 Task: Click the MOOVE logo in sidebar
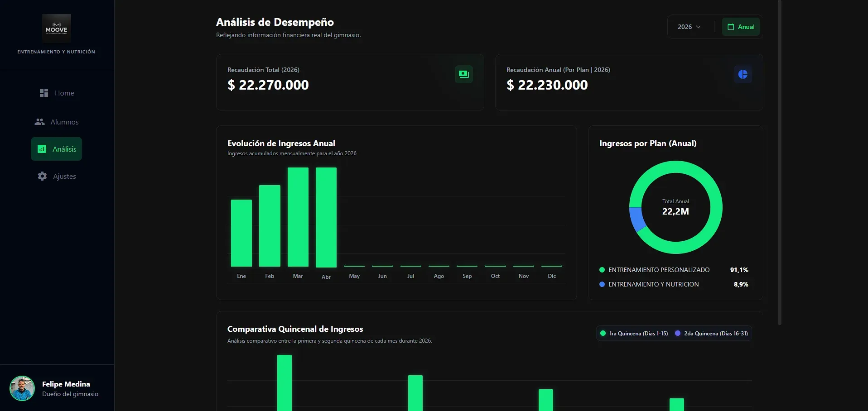pos(57,29)
